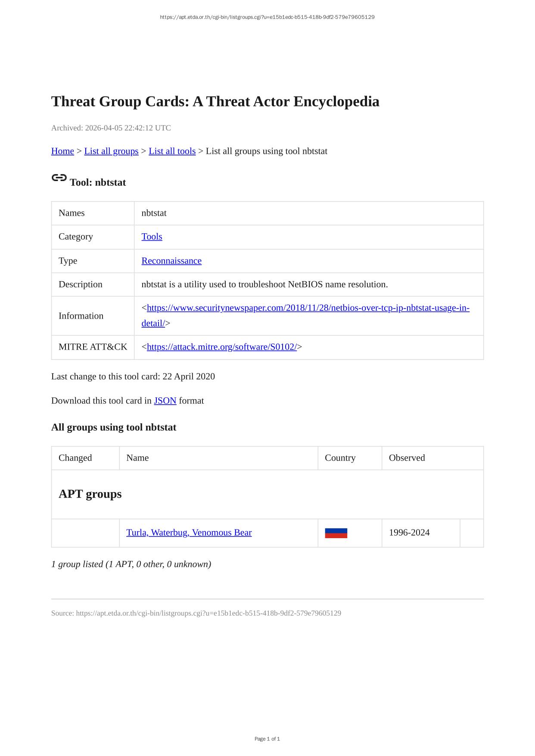This screenshot has height=756, width=535.
Task: Open the List all tools breadcrumb
Action: coord(172,151)
